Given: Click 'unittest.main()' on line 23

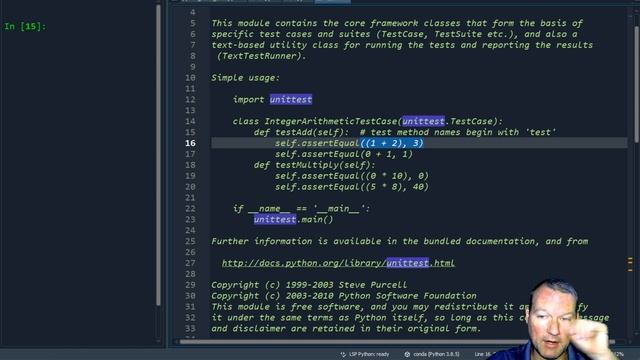Looking at the screenshot, I should (x=293, y=220).
